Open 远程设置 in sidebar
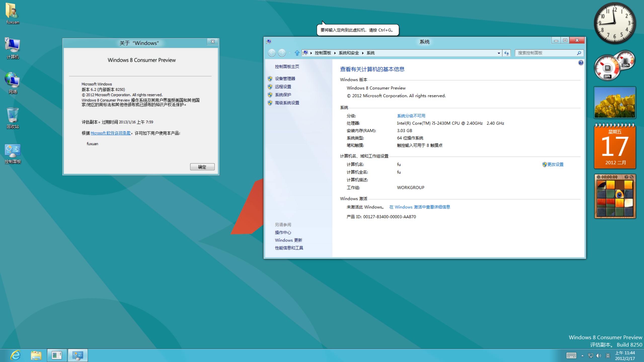The image size is (644, 362). pyautogui.click(x=283, y=87)
